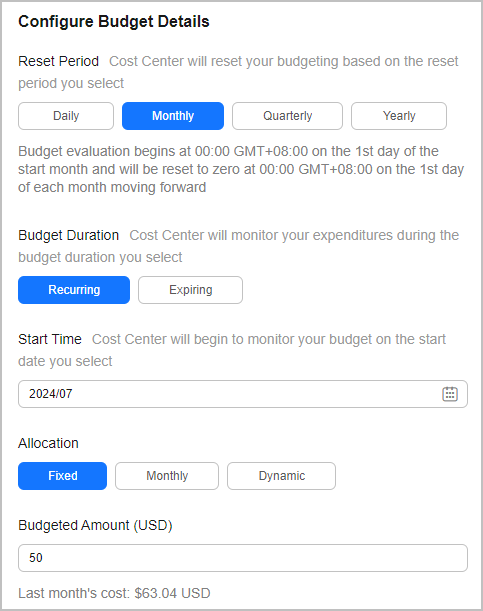Click the Budget Duration label

click(x=69, y=235)
